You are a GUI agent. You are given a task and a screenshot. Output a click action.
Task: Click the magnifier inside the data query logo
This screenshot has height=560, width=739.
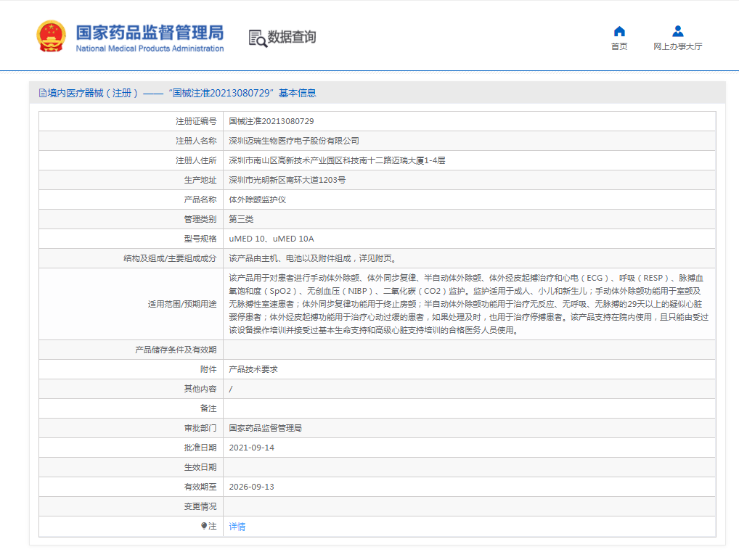(260, 42)
